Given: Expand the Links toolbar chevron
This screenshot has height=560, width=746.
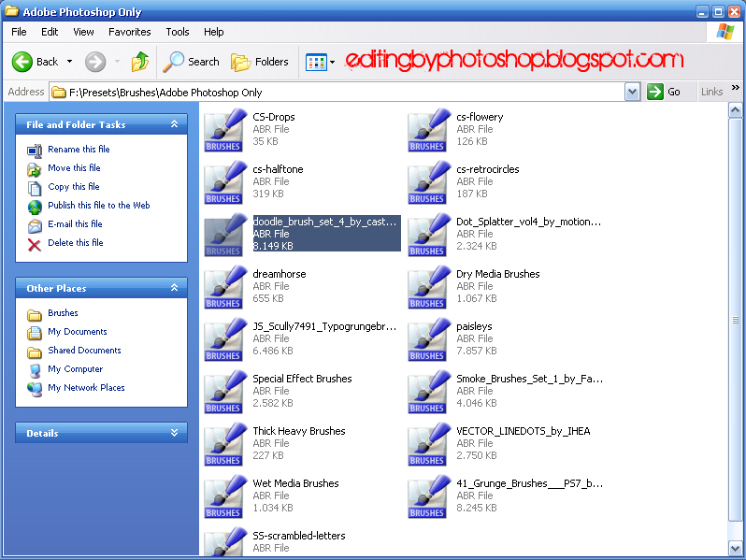Looking at the screenshot, I should pos(736,88).
